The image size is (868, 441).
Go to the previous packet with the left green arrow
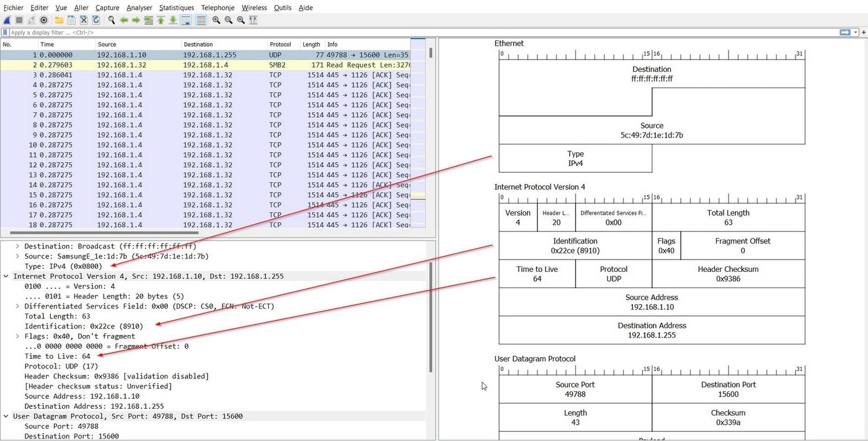[124, 20]
